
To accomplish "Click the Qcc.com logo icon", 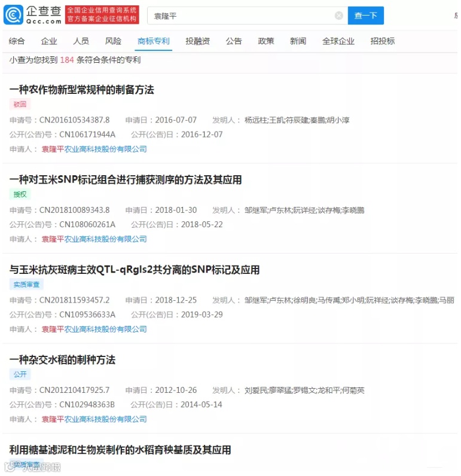I will click(13, 14).
